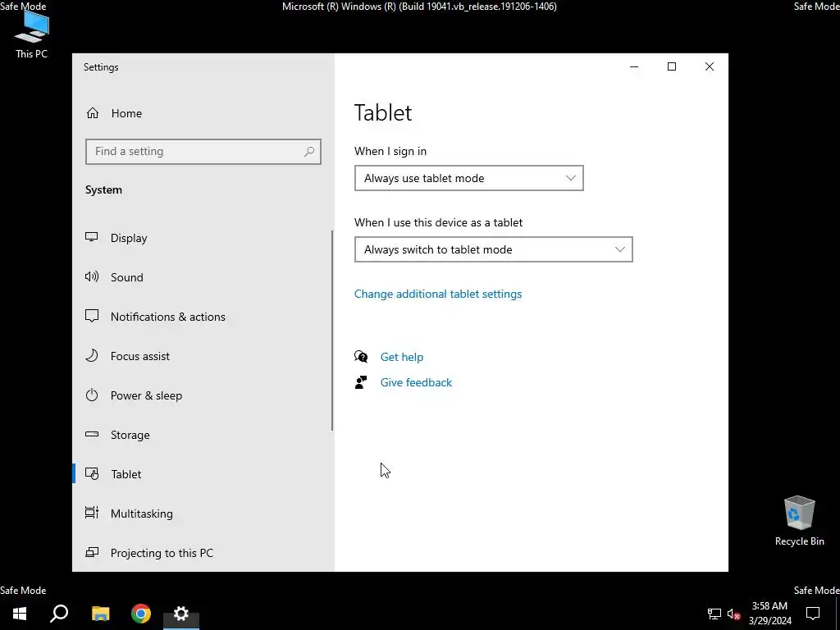This screenshot has width=840, height=630.
Task: Click the Display monitor icon
Action: [x=92, y=237]
